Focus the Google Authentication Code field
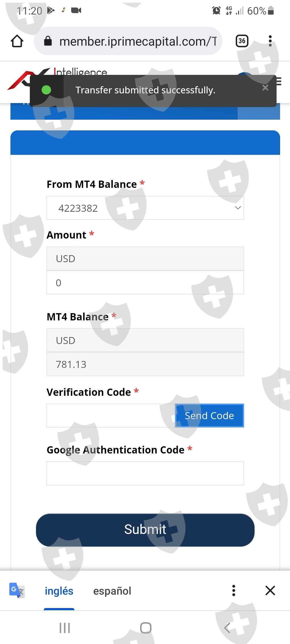The image size is (290, 644). (x=145, y=473)
